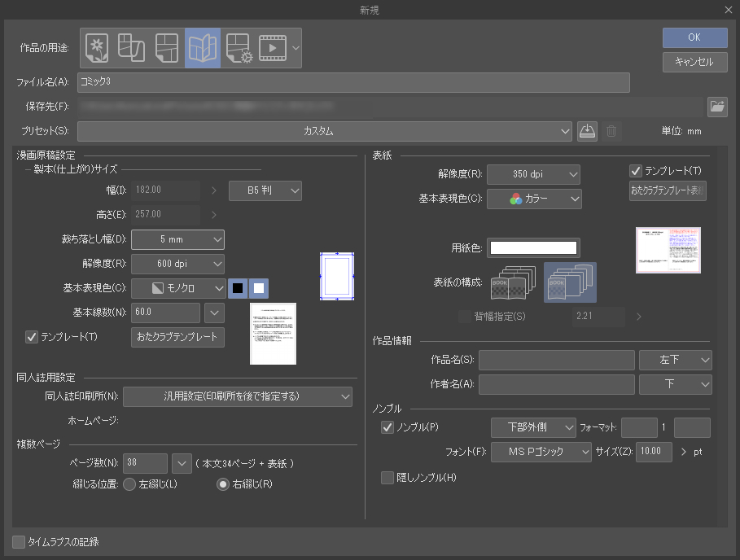The width and height of the screenshot is (740, 560).
Task: Enable the 隠しノンブル checkbox
Action: point(388,478)
